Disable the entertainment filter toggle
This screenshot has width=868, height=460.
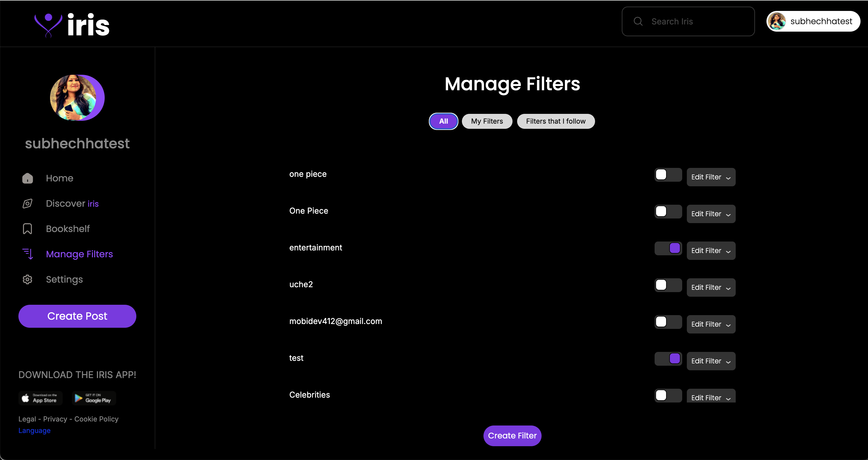(668, 248)
